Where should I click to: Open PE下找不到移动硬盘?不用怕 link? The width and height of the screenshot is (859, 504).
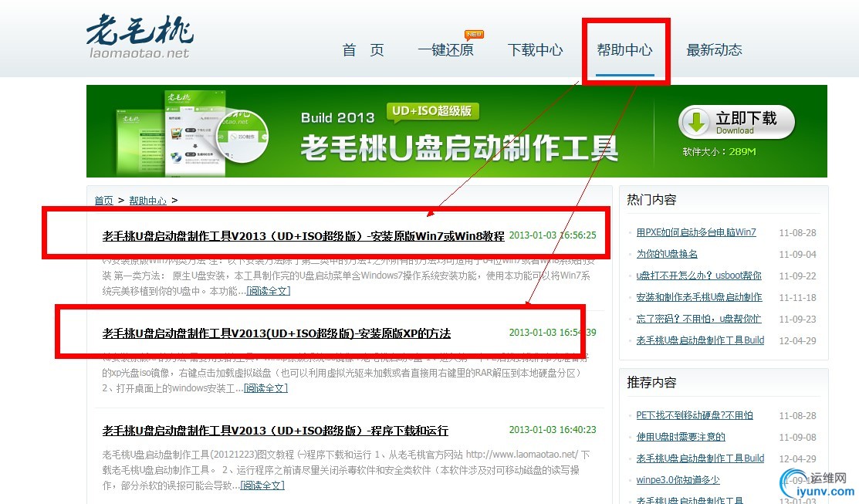[695, 415]
